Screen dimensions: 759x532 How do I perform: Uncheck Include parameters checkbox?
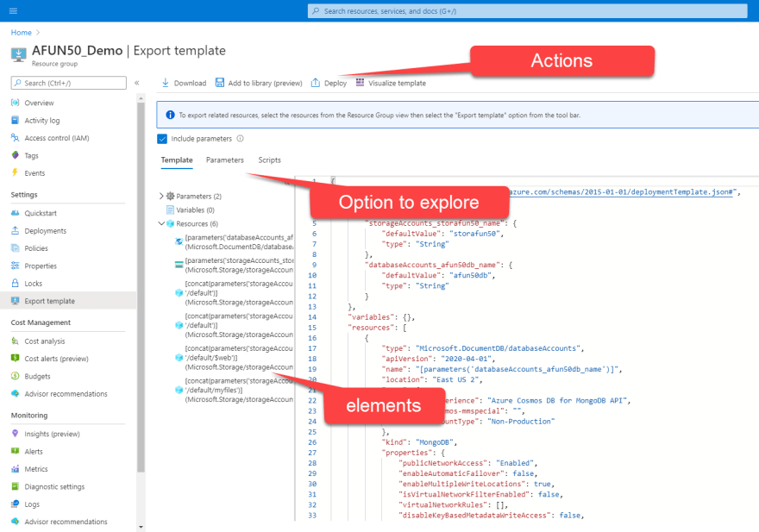(x=162, y=139)
